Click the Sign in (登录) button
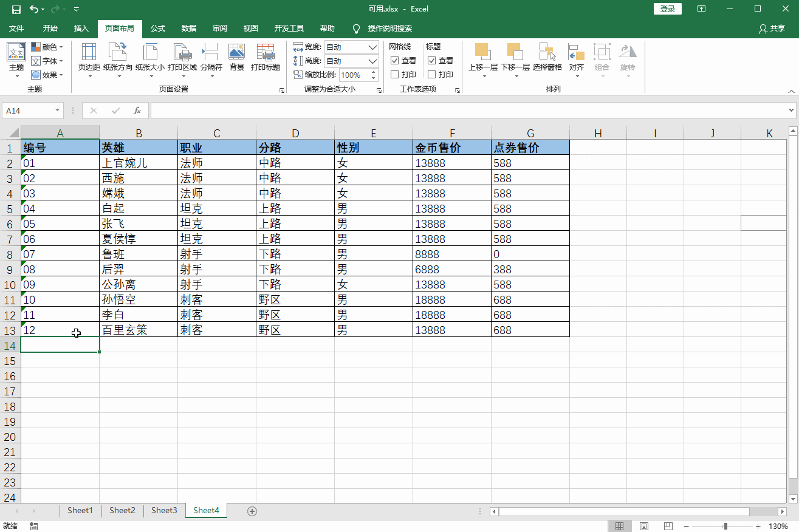The width and height of the screenshot is (799, 532). click(x=667, y=9)
